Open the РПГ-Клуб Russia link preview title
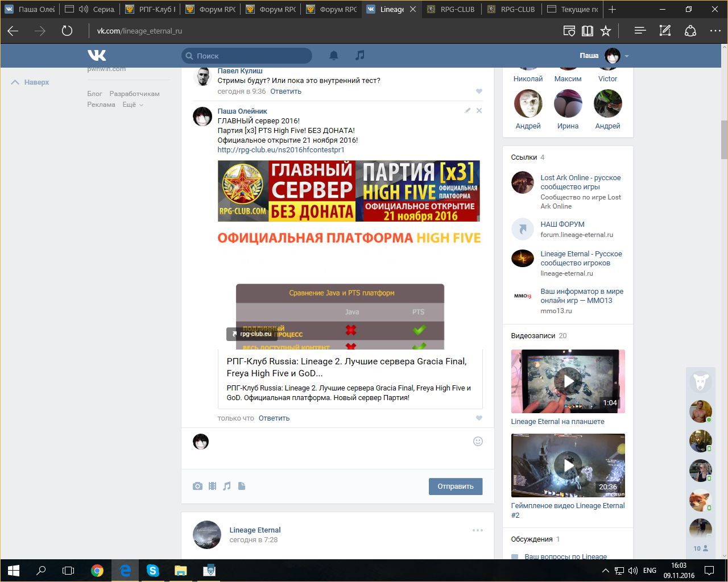The image size is (728, 582). pos(346,367)
